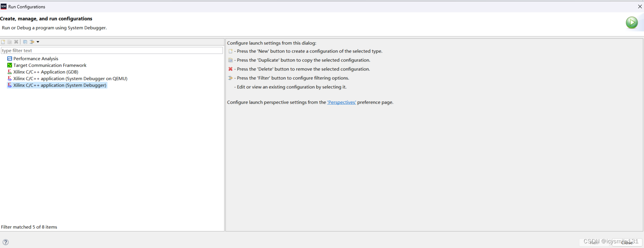
Task: Create a new launch configuration
Action: point(3,42)
